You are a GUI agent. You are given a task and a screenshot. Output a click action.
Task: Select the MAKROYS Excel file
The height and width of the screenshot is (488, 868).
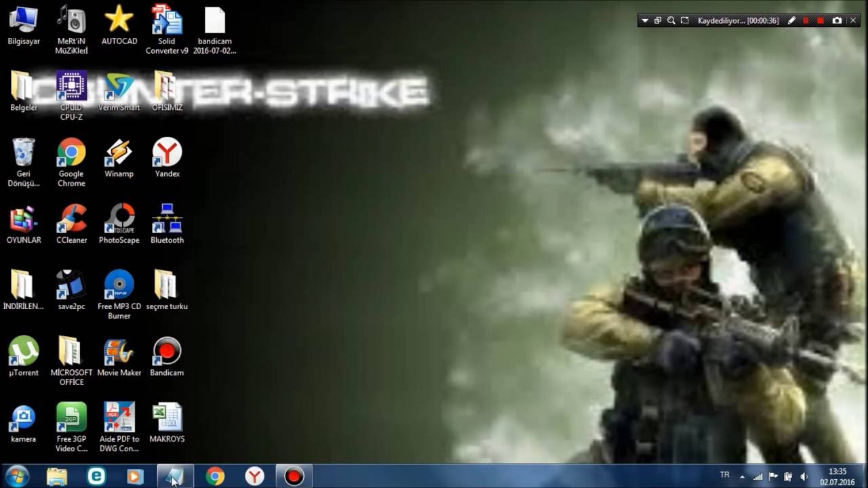167,423
